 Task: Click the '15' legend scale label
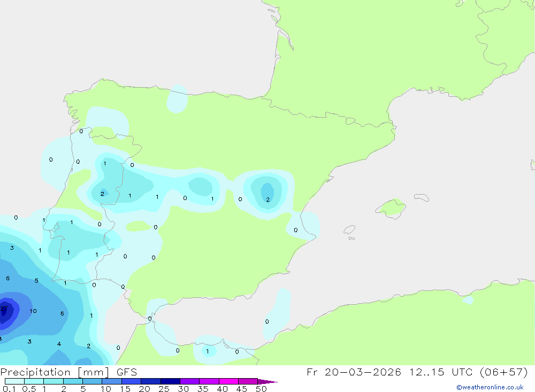click(x=125, y=389)
